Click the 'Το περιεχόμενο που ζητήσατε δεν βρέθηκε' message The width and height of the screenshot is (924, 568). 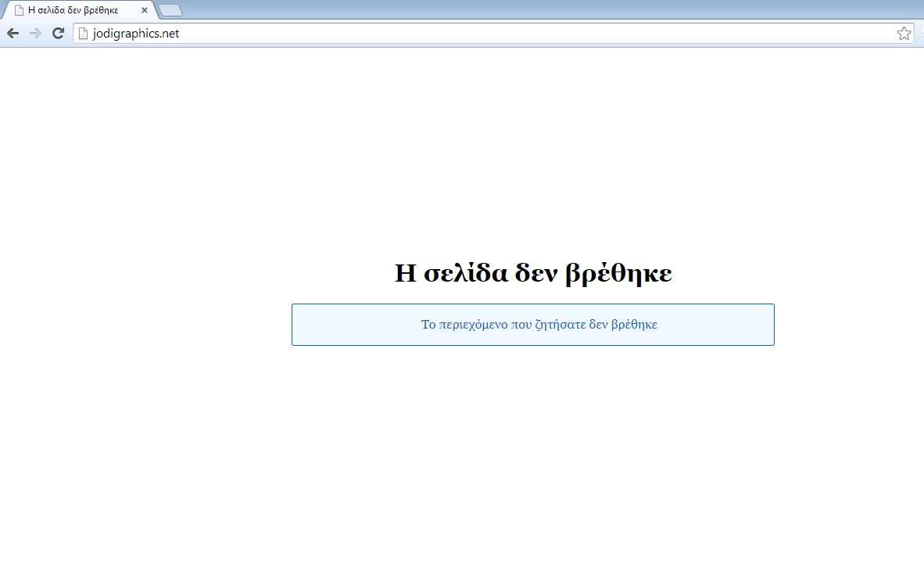(539, 324)
